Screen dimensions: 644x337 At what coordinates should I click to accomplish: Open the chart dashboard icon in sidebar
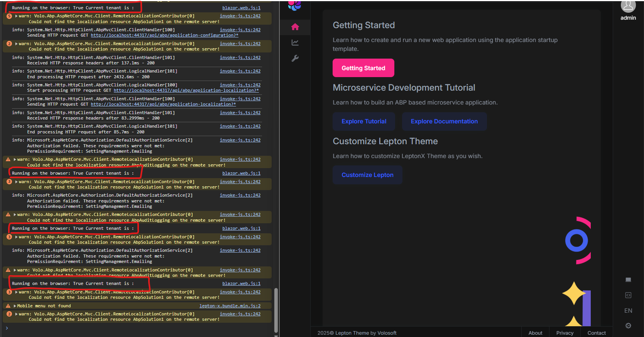point(295,42)
